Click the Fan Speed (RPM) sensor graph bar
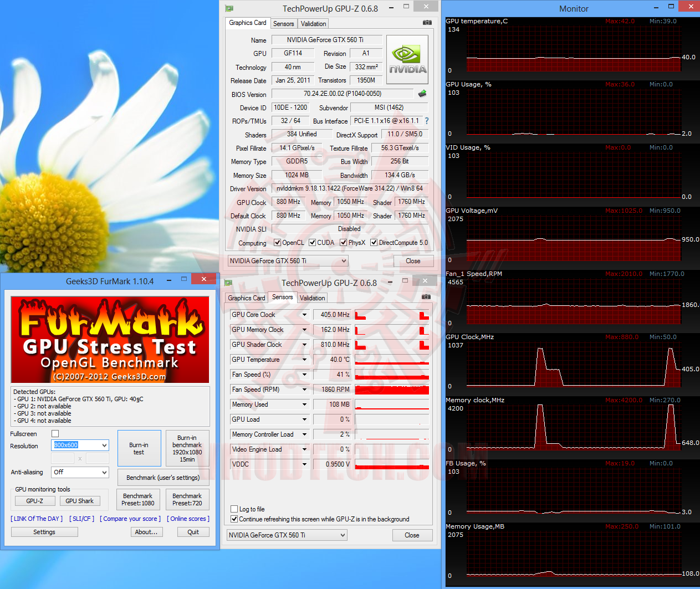The image size is (700, 589). [x=392, y=390]
